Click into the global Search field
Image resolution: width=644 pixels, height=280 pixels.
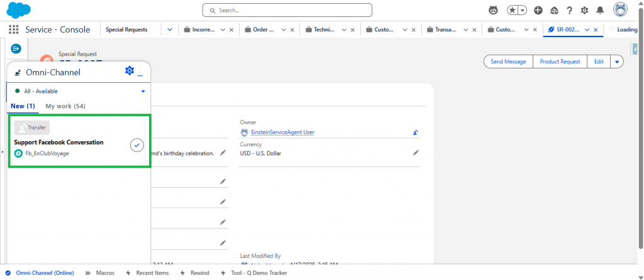[287, 10]
